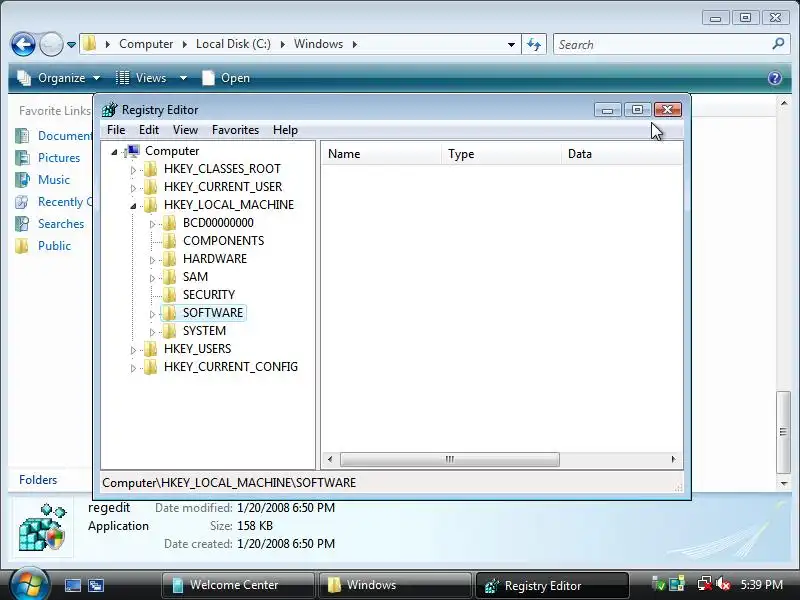This screenshot has width=800, height=600.
Task: Switch to Welcome Center taskbar button
Action: tap(238, 585)
